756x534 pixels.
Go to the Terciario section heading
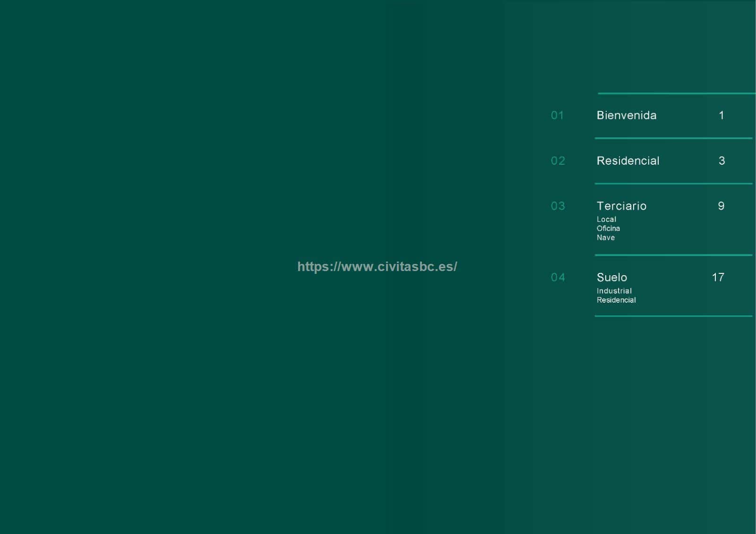621,206
